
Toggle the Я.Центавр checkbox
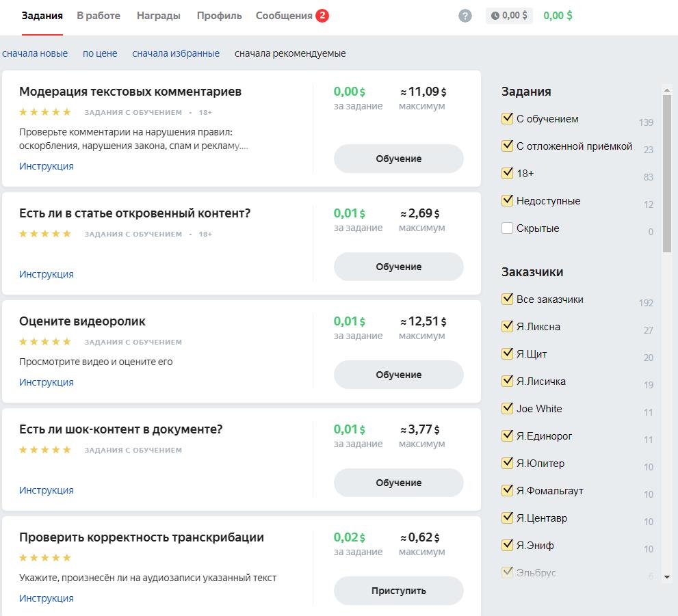point(507,518)
